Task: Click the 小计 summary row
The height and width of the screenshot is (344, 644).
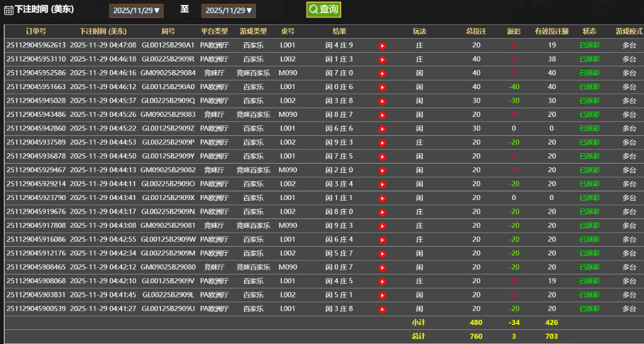Action: 418,322
